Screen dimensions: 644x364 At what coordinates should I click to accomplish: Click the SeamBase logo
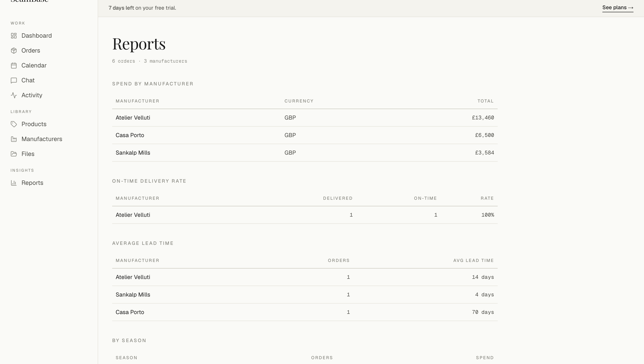pos(30,1)
